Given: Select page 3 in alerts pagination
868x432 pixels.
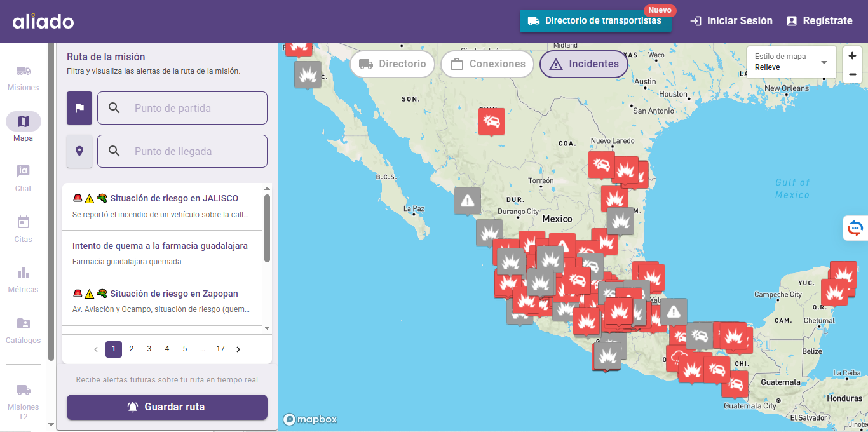Looking at the screenshot, I should coord(149,349).
